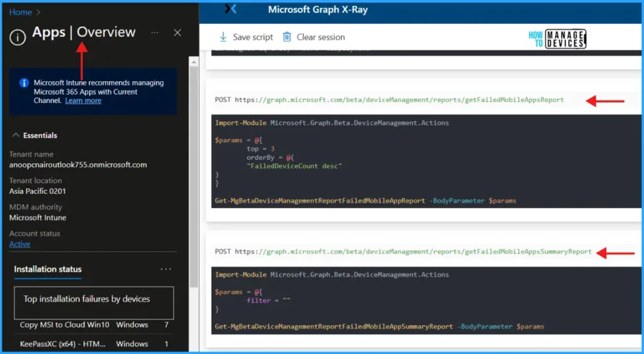
Task: Click the Windows cell in KeePassXC row
Action: [132, 344]
